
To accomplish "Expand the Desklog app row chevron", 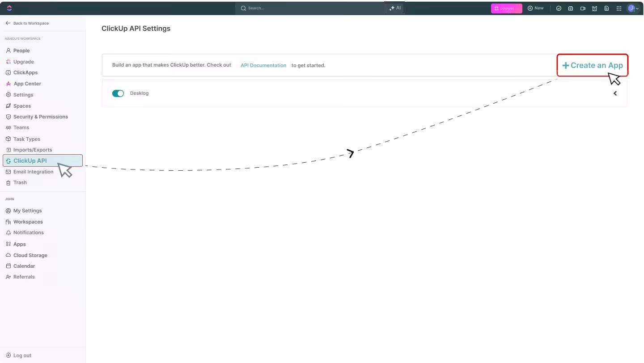I will pyautogui.click(x=615, y=93).
